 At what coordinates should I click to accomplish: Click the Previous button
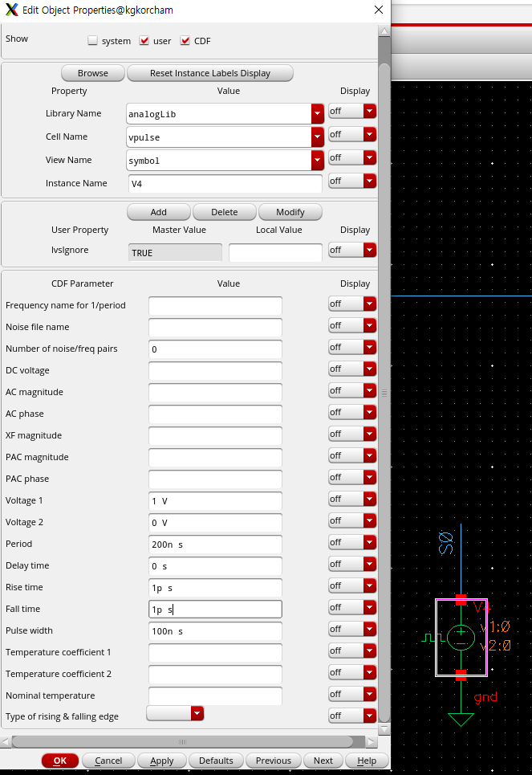(273, 761)
